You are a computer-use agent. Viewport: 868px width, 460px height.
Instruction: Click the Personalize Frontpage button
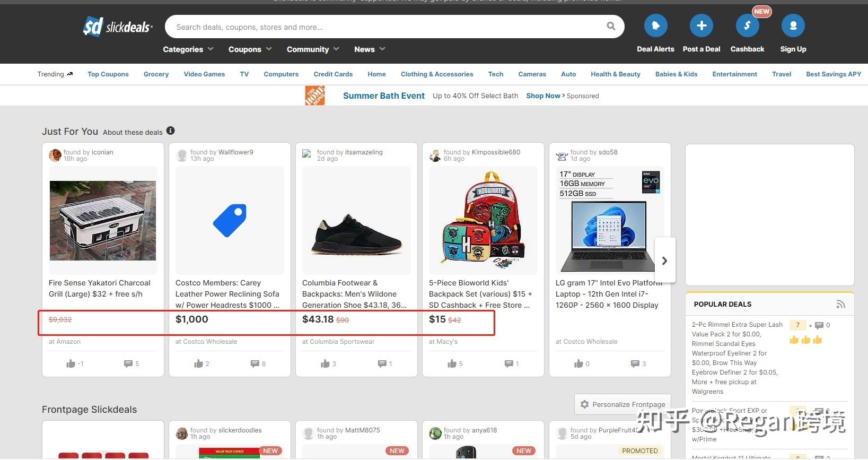click(x=622, y=404)
